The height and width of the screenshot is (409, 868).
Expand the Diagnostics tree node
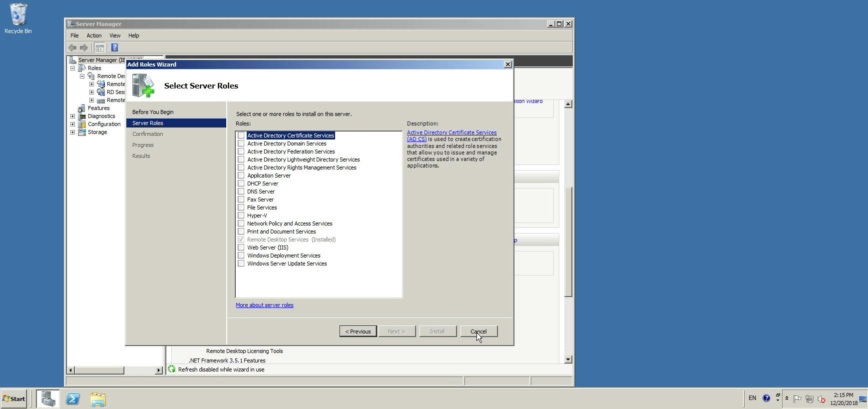tap(73, 116)
